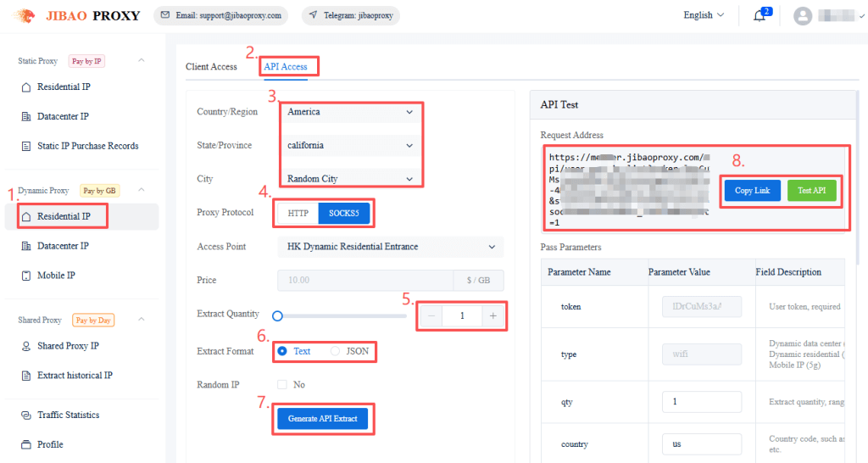
Task: Open the Country/Region dropdown
Action: pyautogui.click(x=350, y=112)
